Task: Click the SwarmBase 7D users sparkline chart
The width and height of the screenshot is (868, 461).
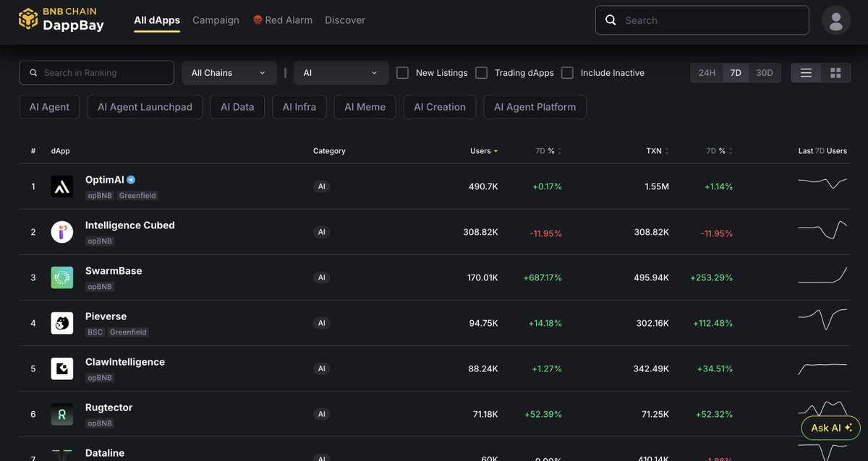Action: (x=822, y=275)
